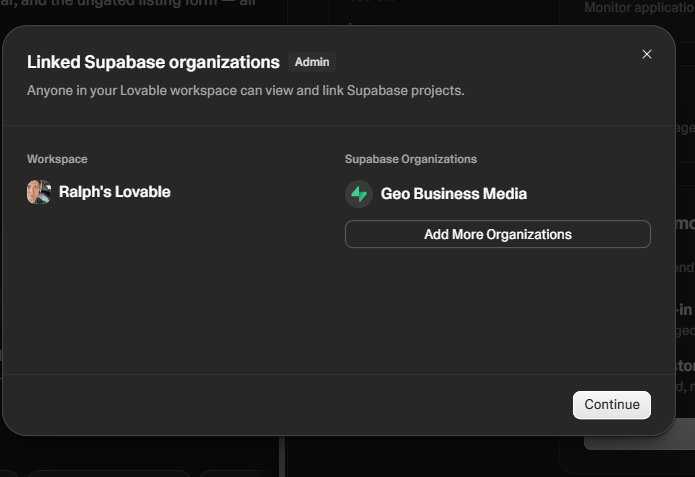Click the rounded chip at bottom-left edge
This screenshot has width=695, height=477.
pos(8,473)
